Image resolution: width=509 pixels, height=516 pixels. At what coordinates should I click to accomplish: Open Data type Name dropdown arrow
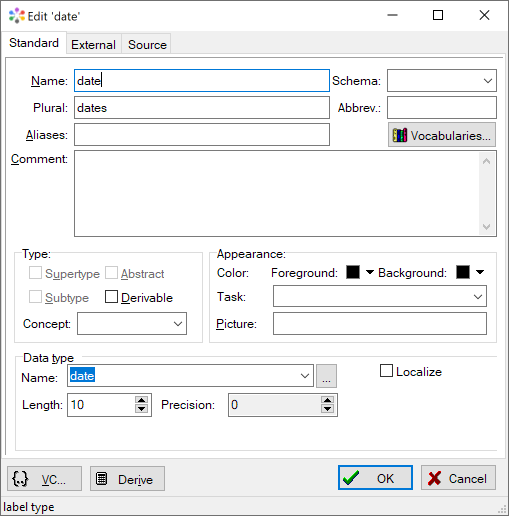305,376
